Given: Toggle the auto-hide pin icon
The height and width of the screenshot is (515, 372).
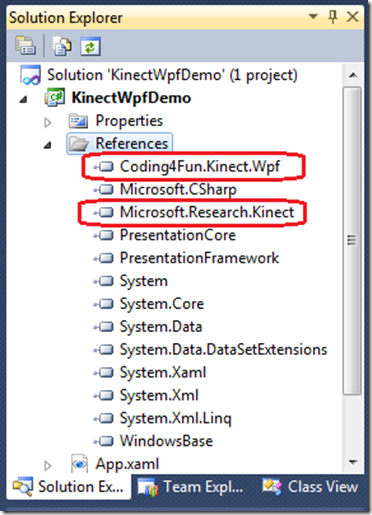Looking at the screenshot, I should [332, 17].
